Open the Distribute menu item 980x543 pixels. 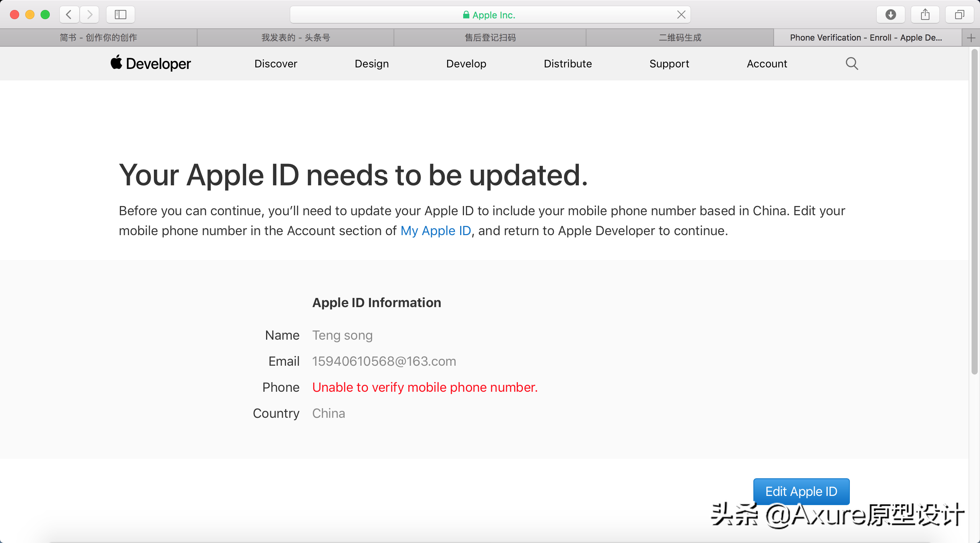[568, 64]
